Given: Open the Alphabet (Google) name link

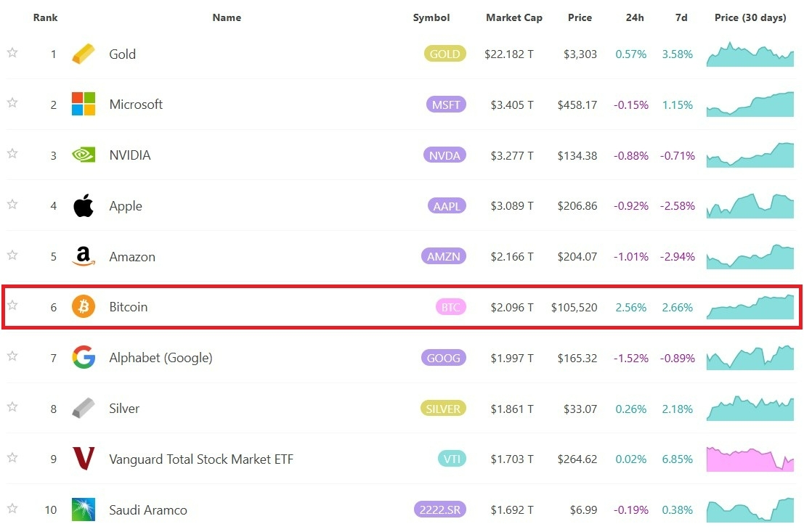Looking at the screenshot, I should 161,358.
